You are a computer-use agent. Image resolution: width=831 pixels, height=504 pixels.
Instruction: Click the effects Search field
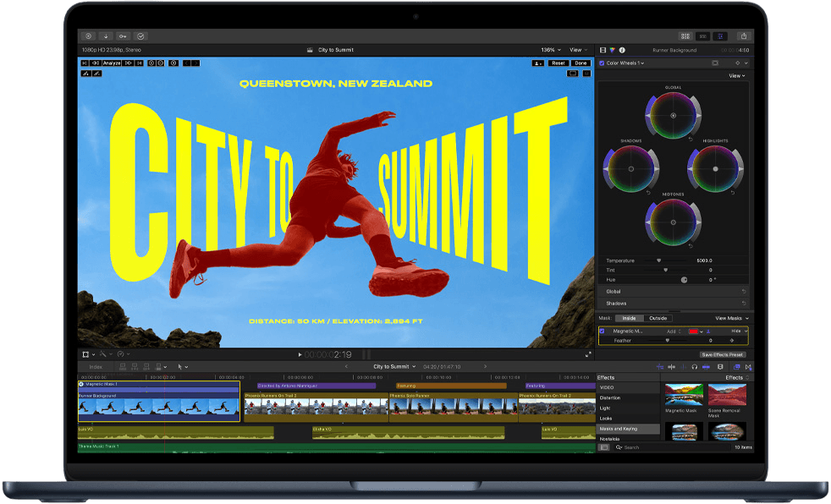click(672, 447)
